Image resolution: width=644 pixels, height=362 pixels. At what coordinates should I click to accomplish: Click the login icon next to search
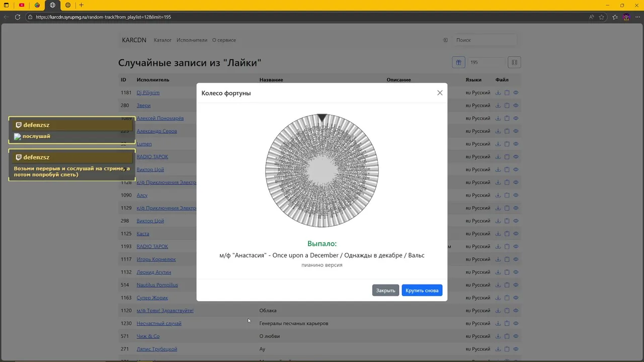[x=445, y=40]
